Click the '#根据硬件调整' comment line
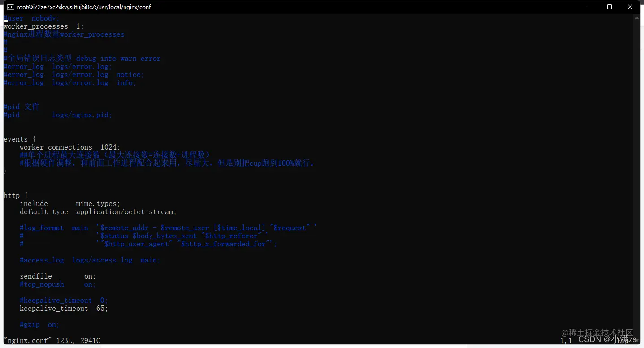 168,163
